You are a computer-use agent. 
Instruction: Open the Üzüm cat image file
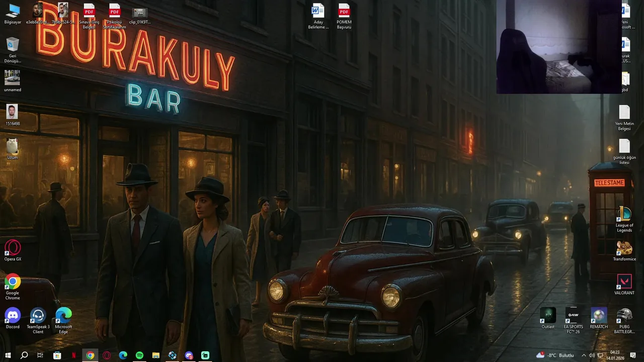(x=13, y=148)
